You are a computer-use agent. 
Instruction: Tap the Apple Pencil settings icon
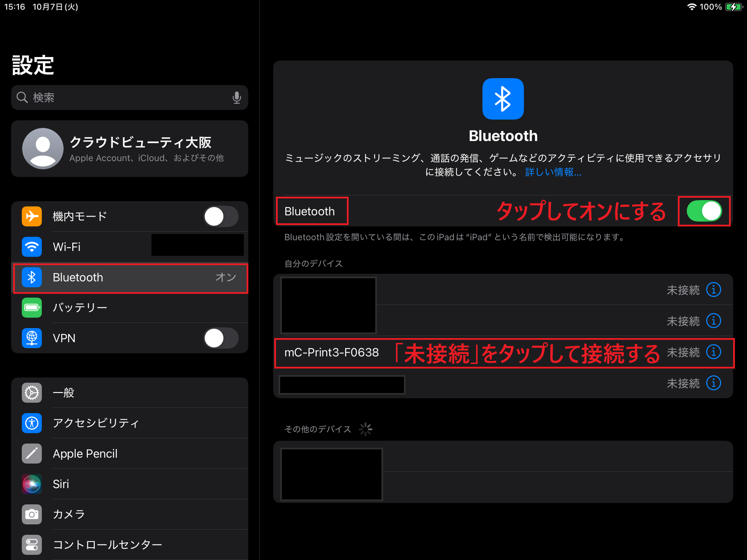click(32, 454)
